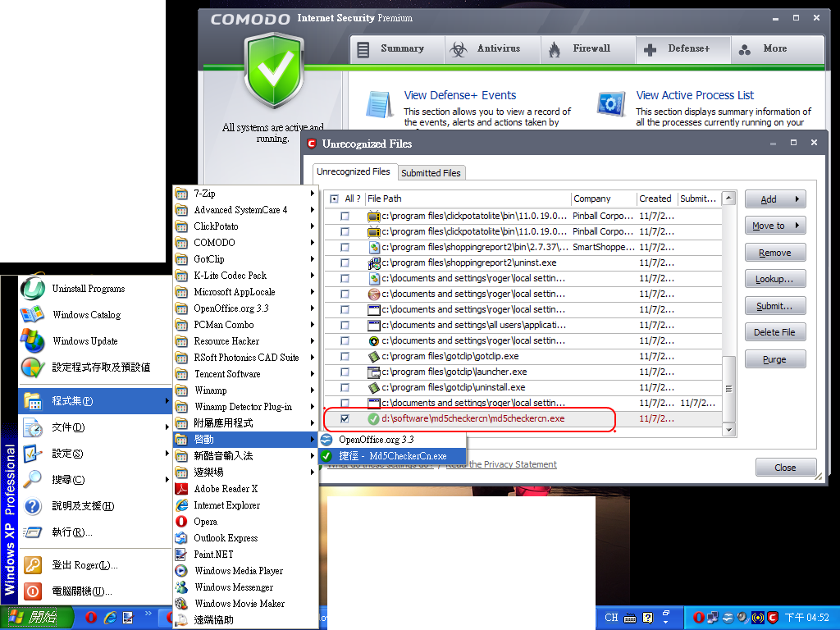Click the Windows 開始 Start button
This screenshot has height=630, width=840.
point(36,618)
